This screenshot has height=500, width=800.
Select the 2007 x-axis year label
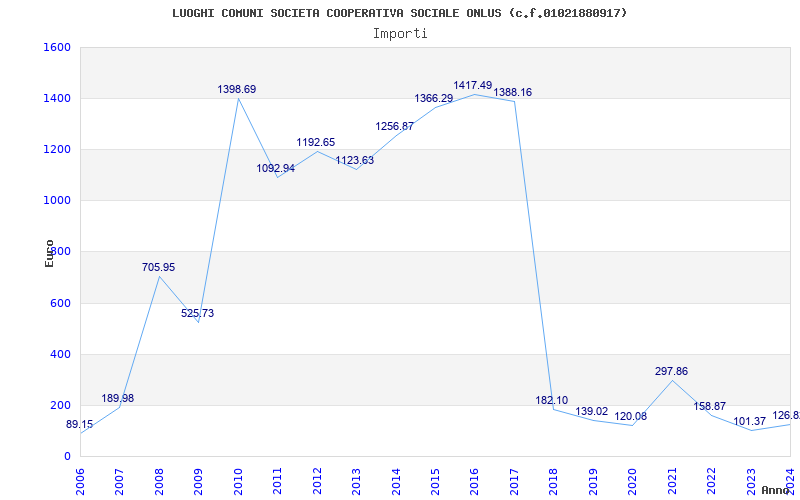click(x=119, y=482)
